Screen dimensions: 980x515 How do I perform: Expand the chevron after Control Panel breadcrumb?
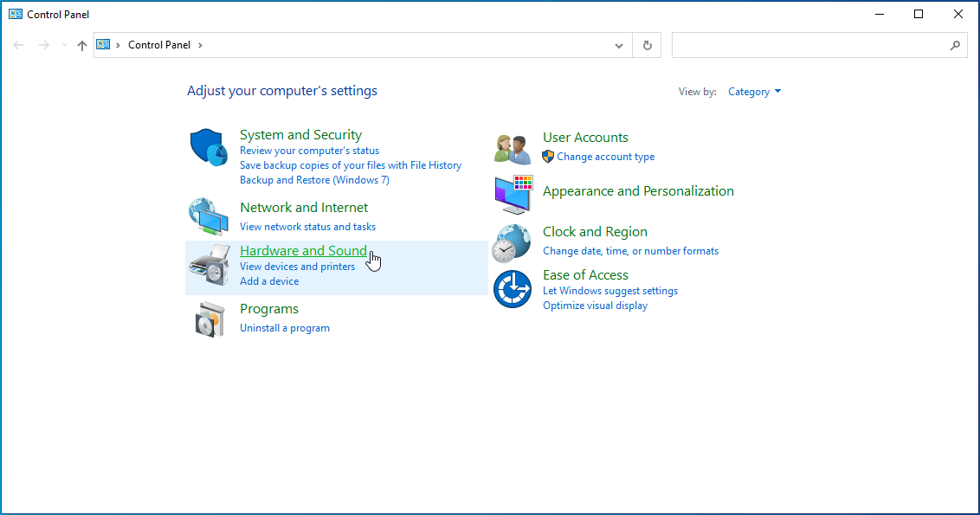(200, 45)
